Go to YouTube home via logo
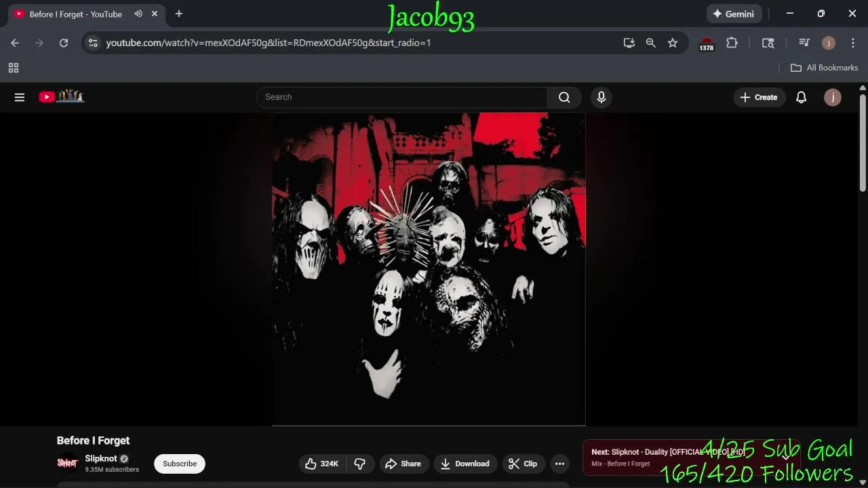 pyautogui.click(x=61, y=97)
